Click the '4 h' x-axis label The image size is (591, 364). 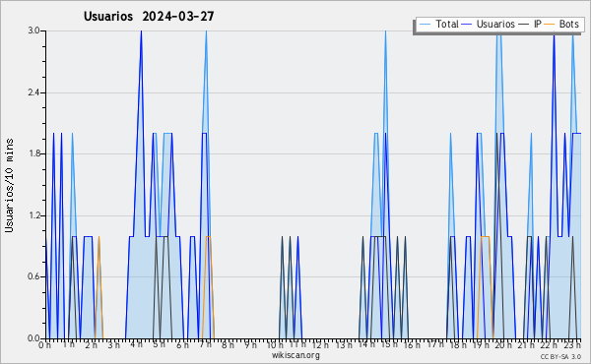click(136, 344)
